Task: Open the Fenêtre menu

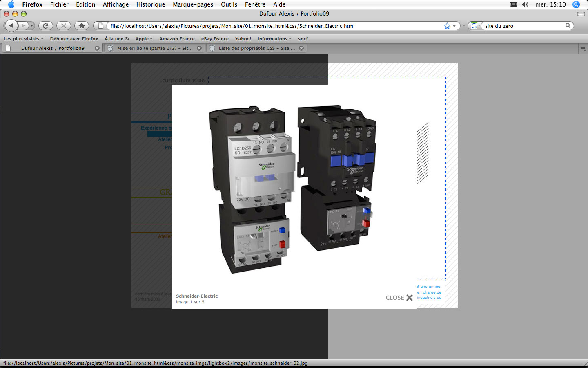Action: coord(255,4)
